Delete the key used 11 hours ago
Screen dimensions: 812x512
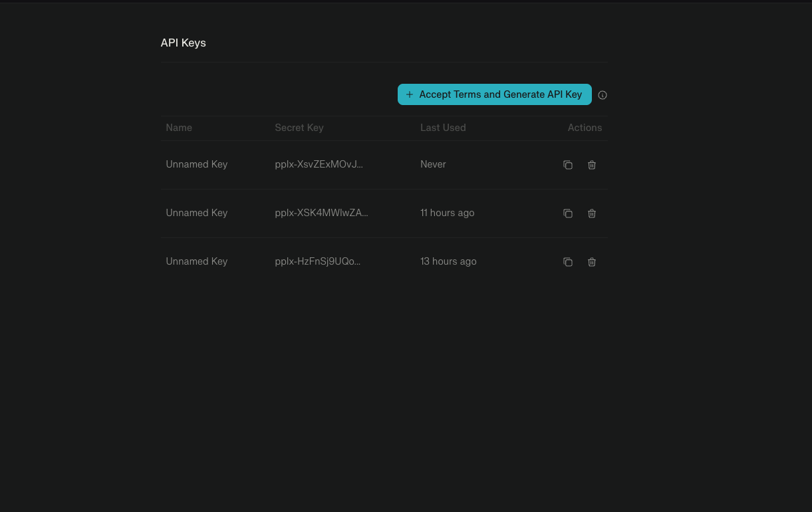click(x=591, y=213)
